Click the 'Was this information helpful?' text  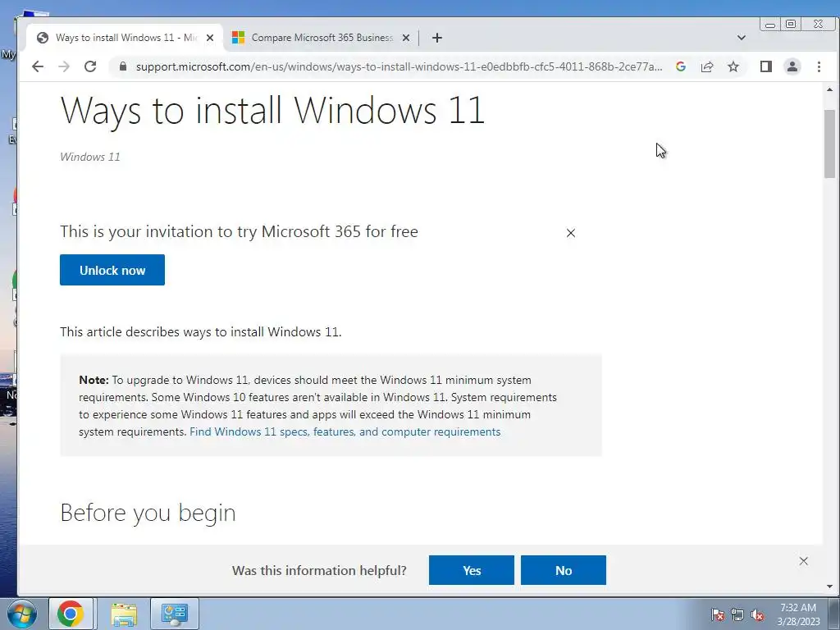coord(319,571)
